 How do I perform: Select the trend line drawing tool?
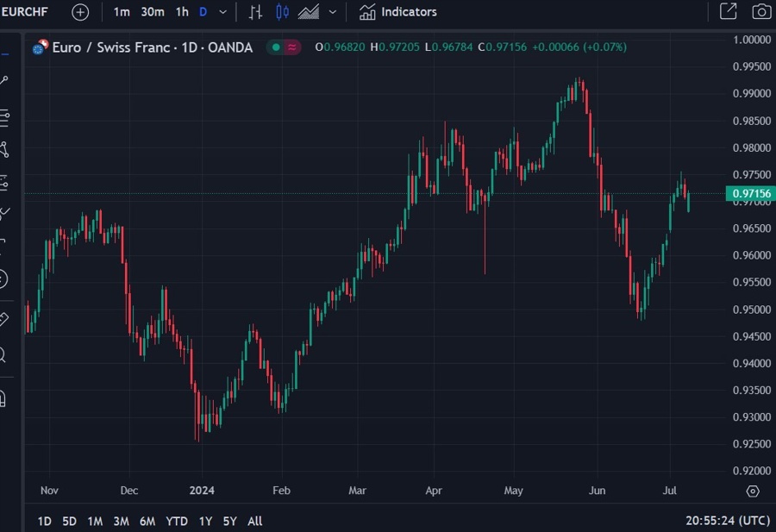coord(4,80)
